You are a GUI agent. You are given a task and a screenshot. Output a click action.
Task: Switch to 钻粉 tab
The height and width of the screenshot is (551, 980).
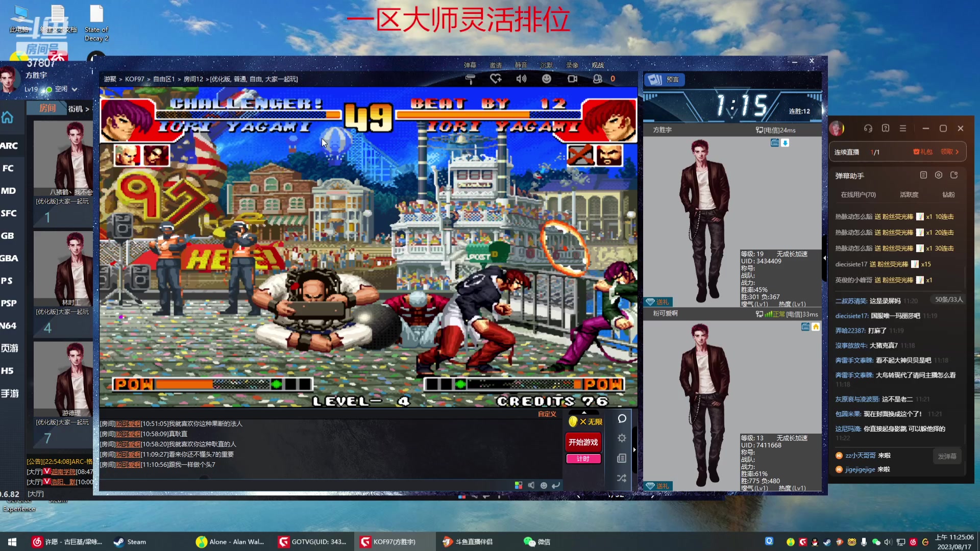click(948, 195)
